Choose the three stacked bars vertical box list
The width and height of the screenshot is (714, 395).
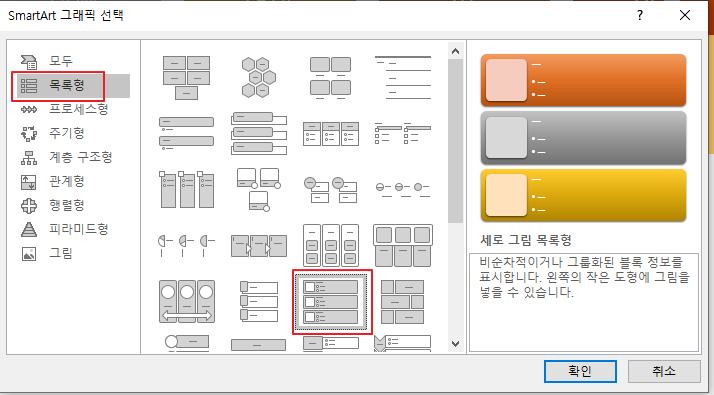coord(259,133)
